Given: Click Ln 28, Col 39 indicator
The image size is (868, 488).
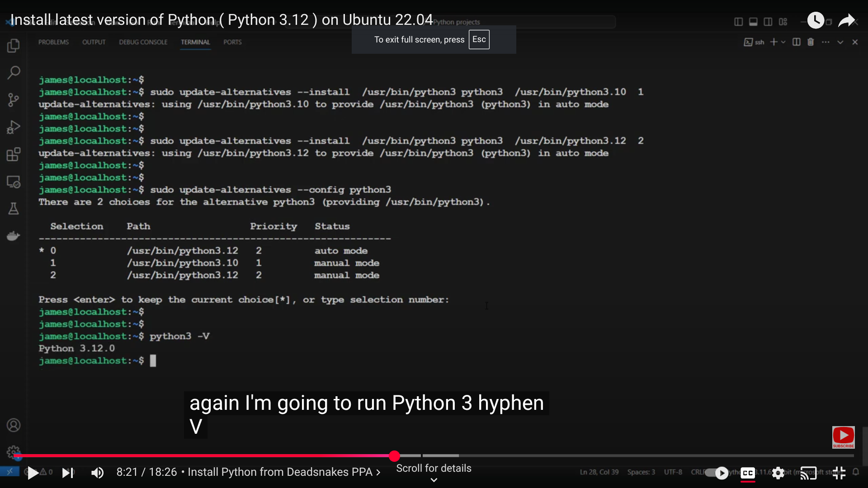Looking at the screenshot, I should pos(599,472).
